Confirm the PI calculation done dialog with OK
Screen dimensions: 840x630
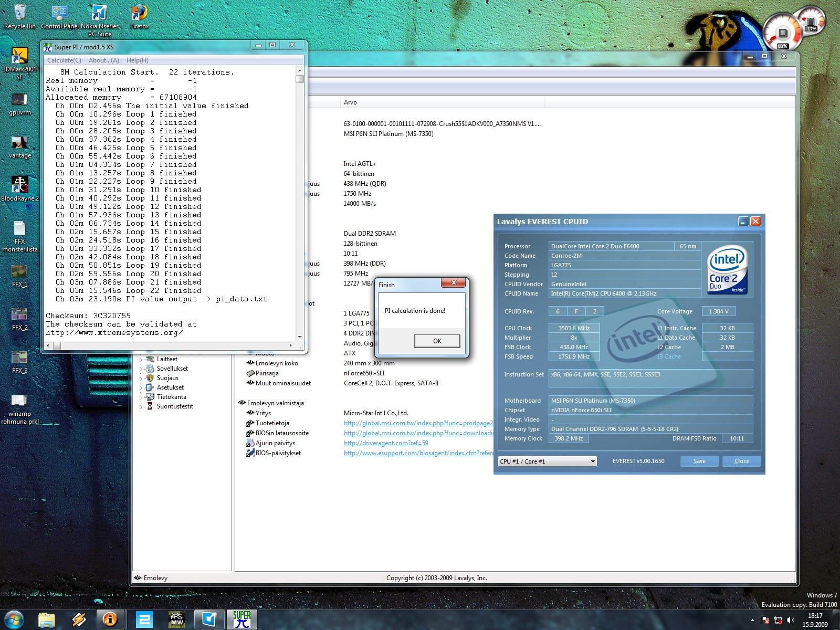(437, 341)
